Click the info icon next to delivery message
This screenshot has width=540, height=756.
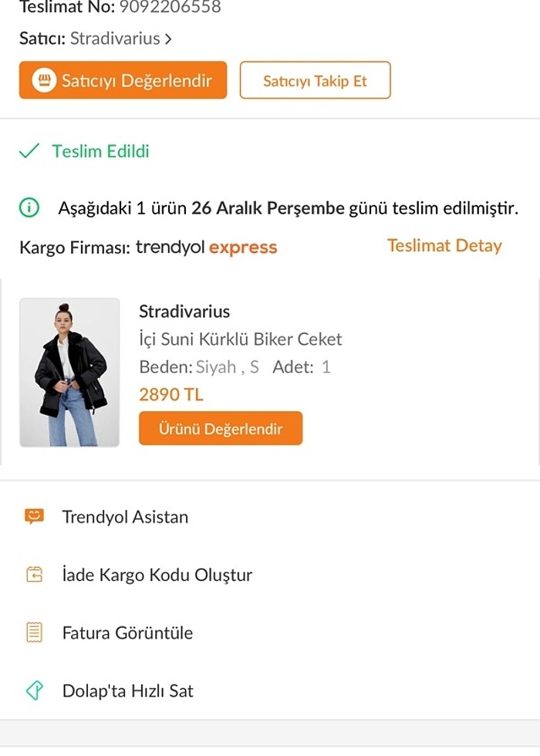[29, 208]
